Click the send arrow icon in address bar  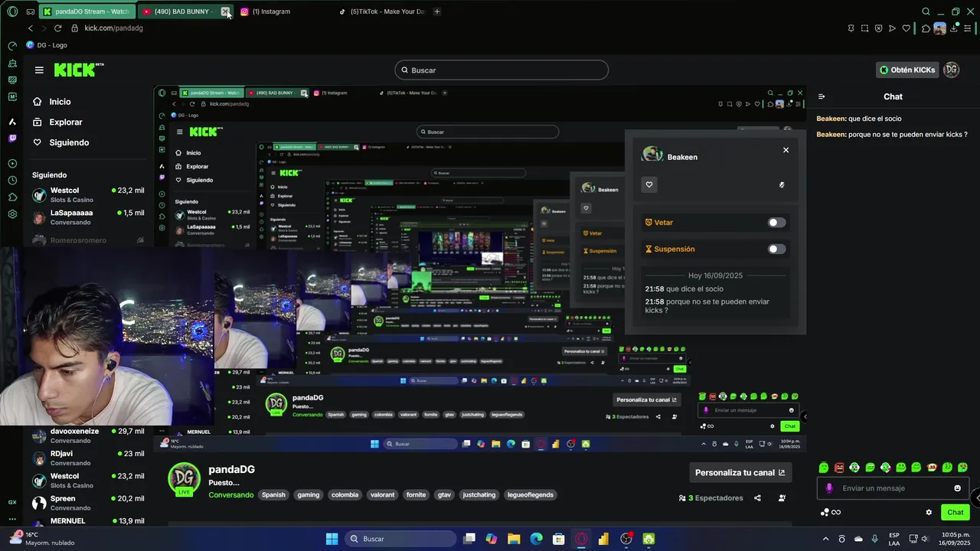(892, 28)
